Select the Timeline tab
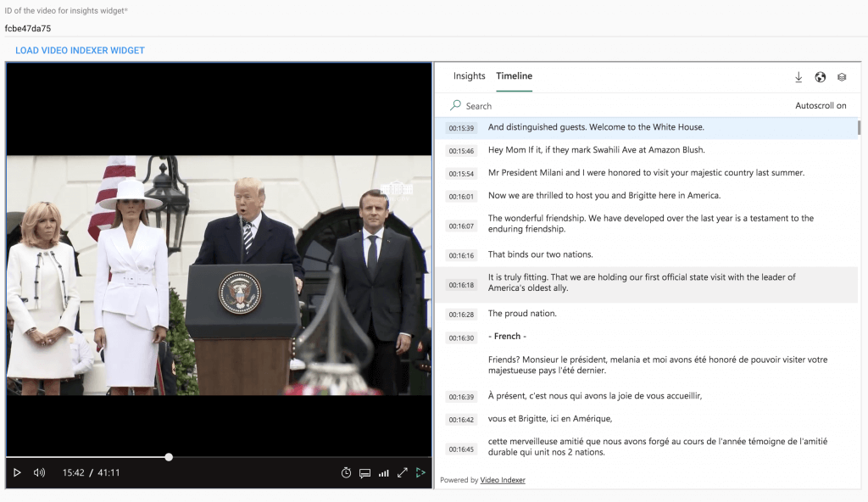The image size is (868, 502). pos(515,76)
